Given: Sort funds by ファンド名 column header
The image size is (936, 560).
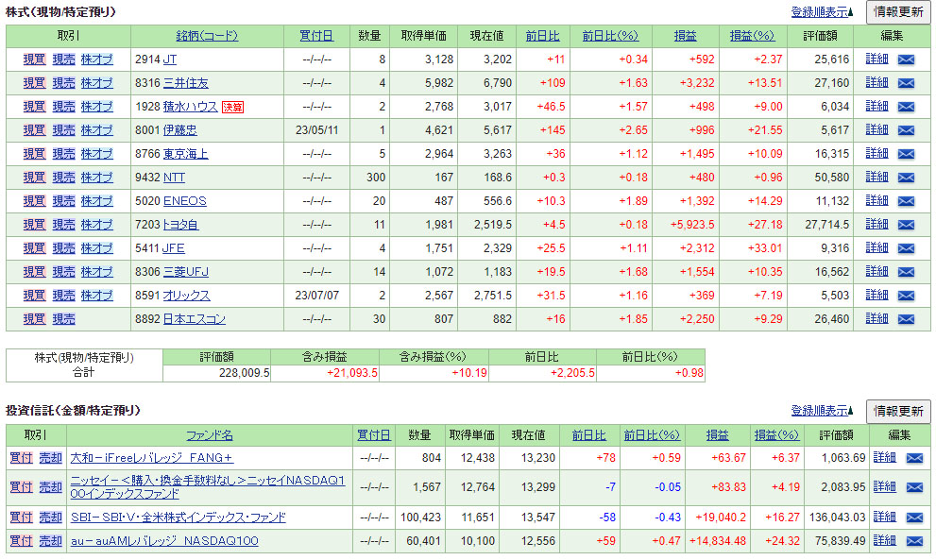Looking at the screenshot, I should 210,435.
